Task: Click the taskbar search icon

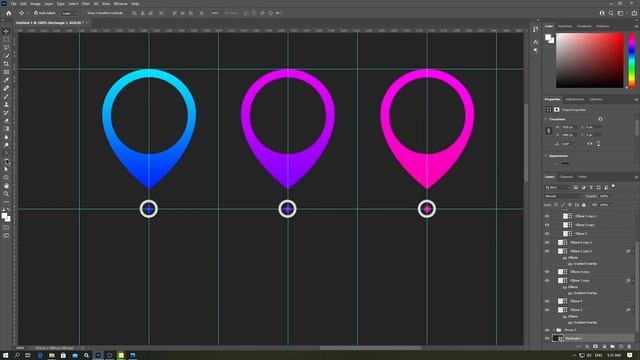Action: (17, 356)
